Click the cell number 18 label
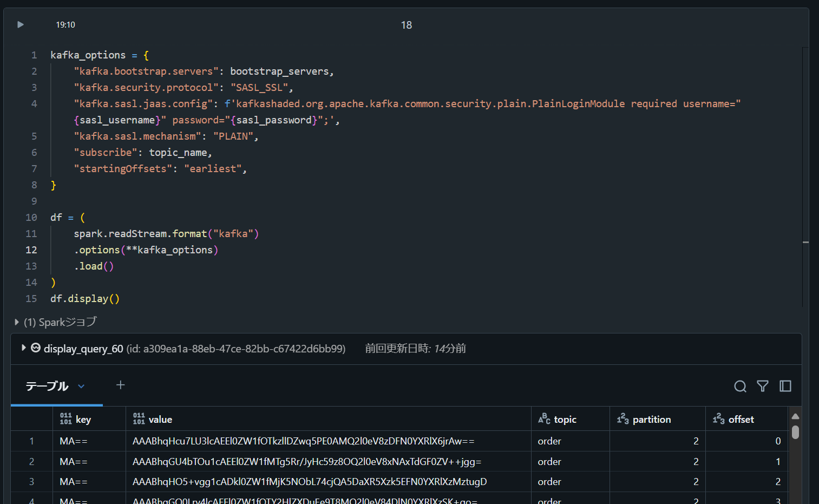This screenshot has width=819, height=504. click(x=407, y=25)
